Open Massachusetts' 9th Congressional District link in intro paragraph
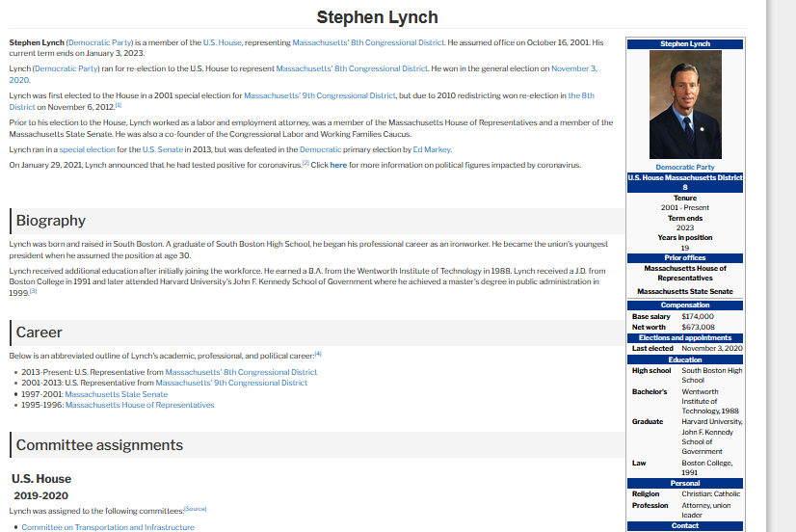Screen dimensions: 796x532 (319, 95)
